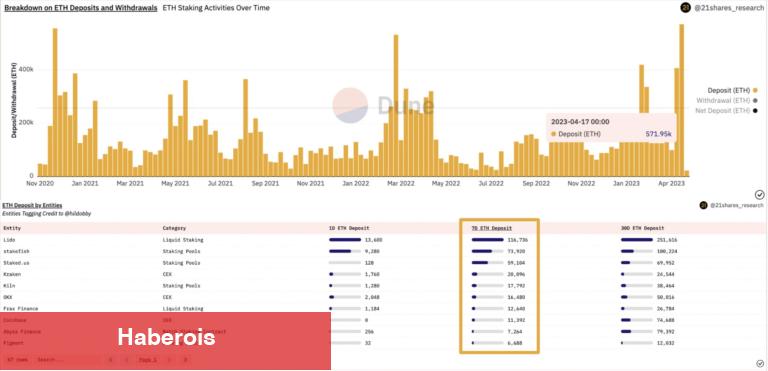Click the ETH Staking Activities Over Time subtitle
The height and width of the screenshot is (371, 768).
coord(216,8)
